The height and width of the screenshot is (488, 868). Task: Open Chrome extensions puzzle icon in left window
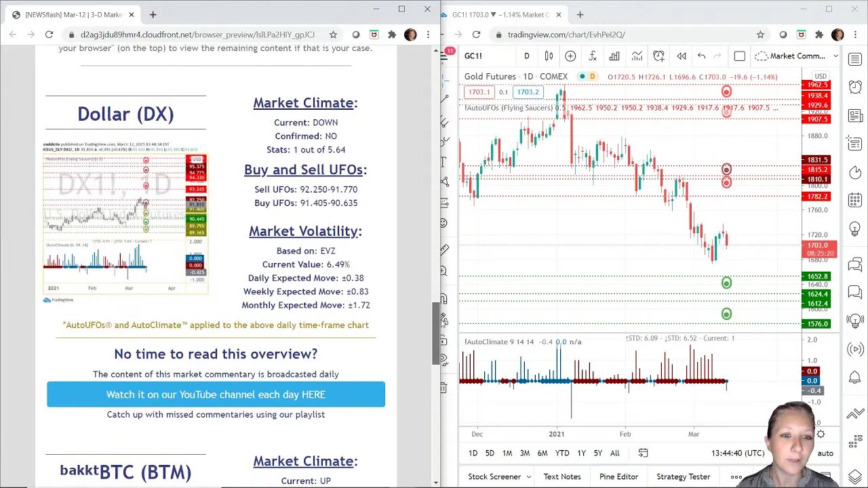(x=392, y=35)
